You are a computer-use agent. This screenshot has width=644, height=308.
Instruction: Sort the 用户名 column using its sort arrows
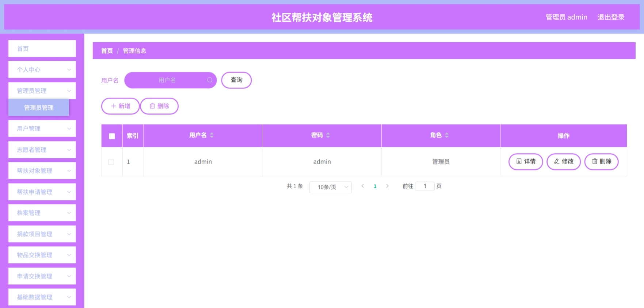point(212,135)
